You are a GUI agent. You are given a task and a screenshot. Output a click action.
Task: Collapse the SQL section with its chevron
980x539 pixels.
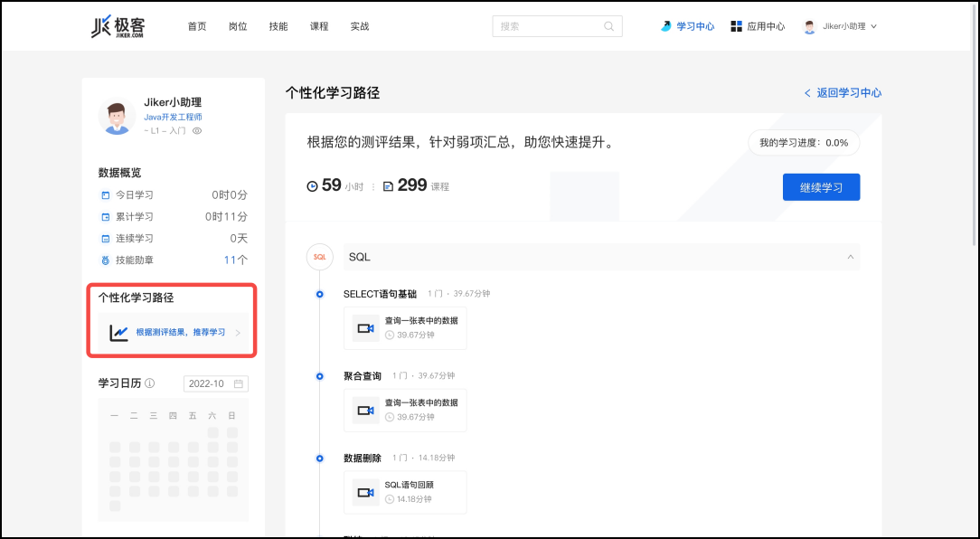(x=850, y=257)
